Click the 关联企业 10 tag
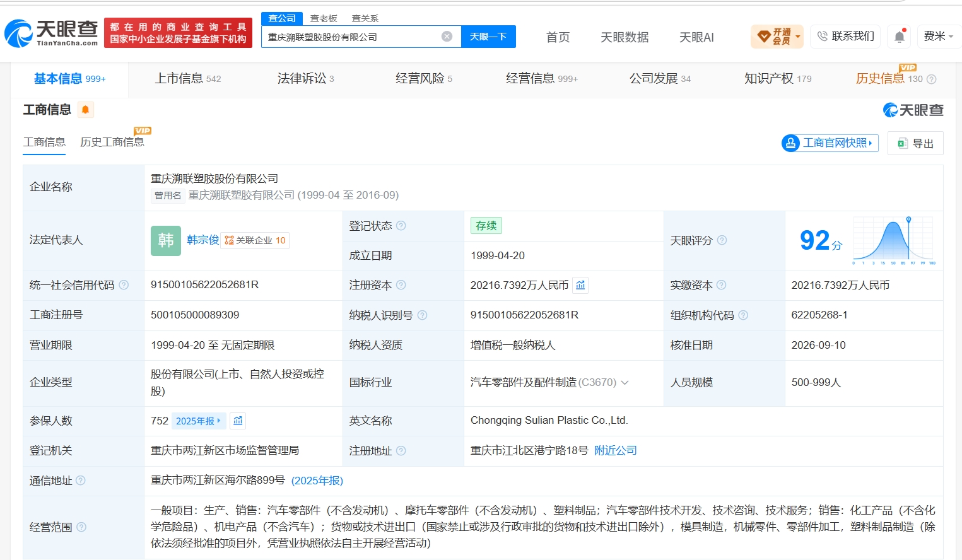 point(255,240)
